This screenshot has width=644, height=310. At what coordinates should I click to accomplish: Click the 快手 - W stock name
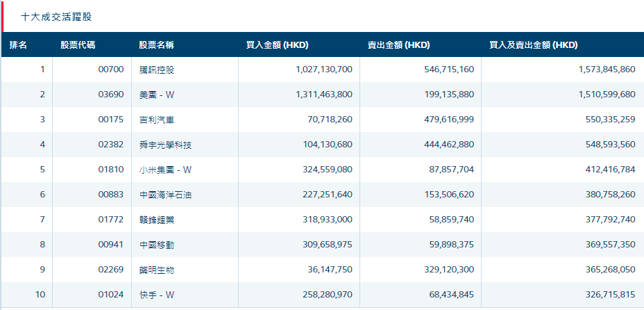[x=157, y=295]
